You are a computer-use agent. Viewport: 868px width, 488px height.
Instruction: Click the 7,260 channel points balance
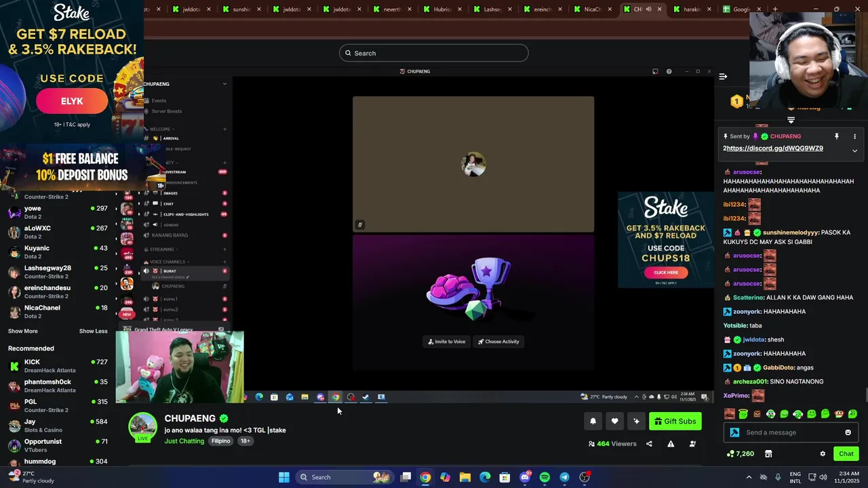[x=740, y=453]
